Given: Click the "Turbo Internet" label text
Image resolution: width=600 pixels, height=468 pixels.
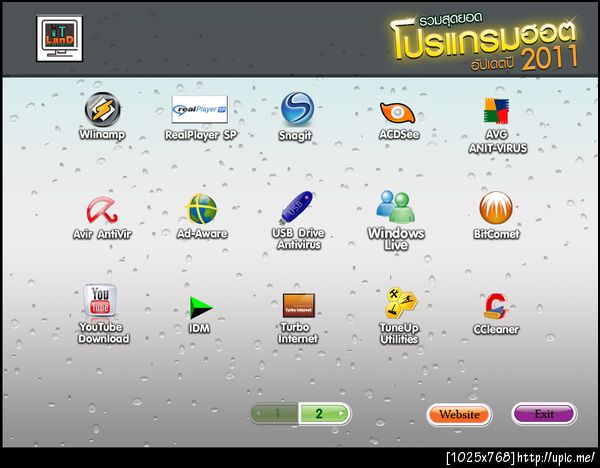Looking at the screenshot, I should (x=298, y=333).
